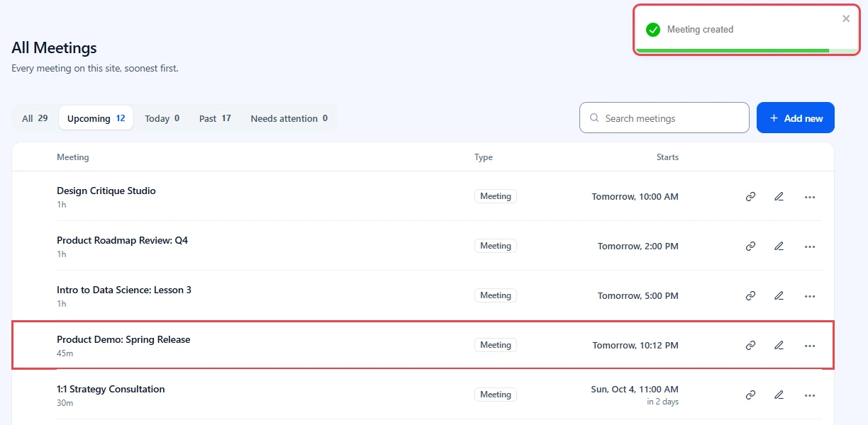This screenshot has width=868, height=425.
Task: Edit Product Demo: Spring Release meeting
Action: click(x=779, y=346)
